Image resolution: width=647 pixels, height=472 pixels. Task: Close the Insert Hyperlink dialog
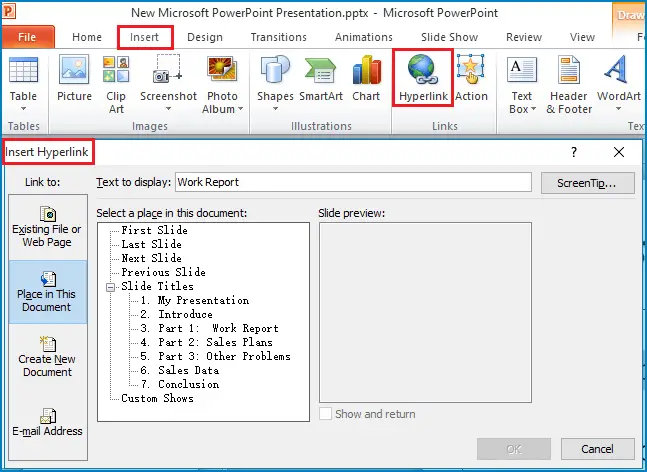coord(619,152)
